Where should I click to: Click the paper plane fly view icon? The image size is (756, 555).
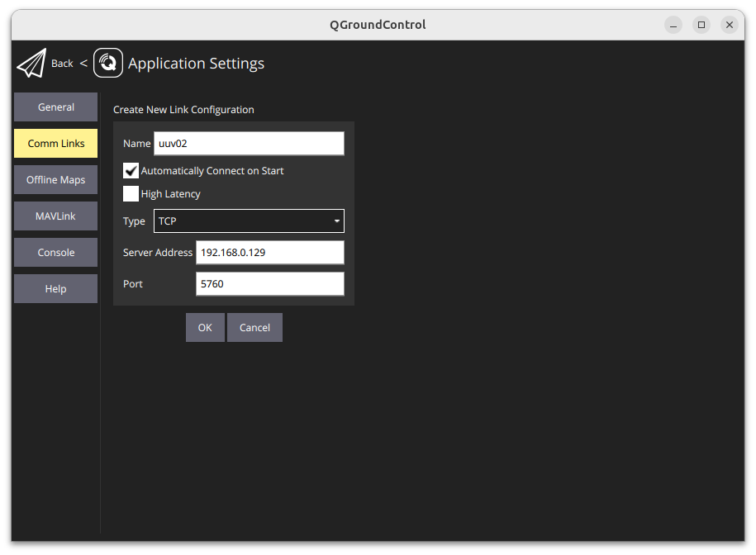coord(32,63)
